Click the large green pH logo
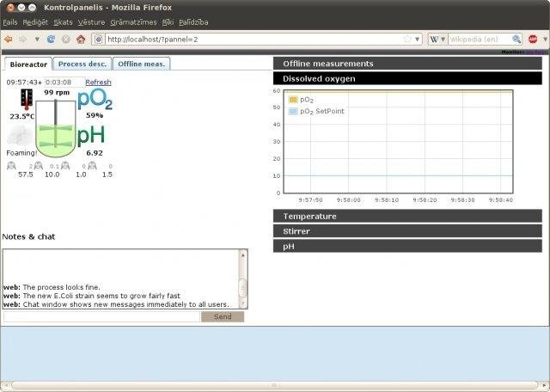550x392 pixels. tap(91, 136)
